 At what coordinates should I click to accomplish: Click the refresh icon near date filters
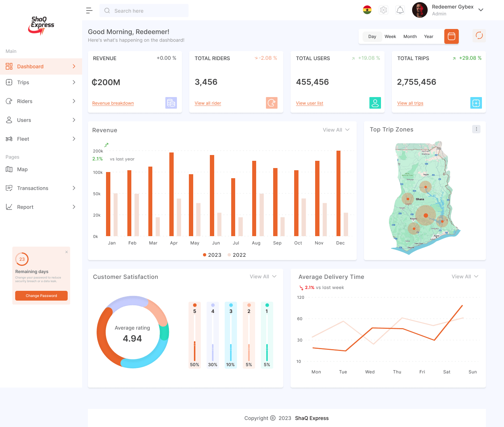click(479, 36)
